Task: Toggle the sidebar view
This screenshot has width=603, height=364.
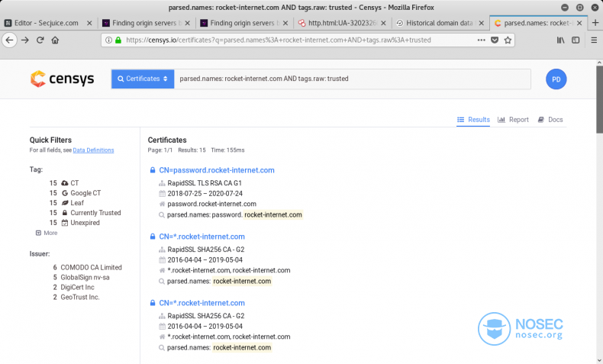Action: (576, 40)
